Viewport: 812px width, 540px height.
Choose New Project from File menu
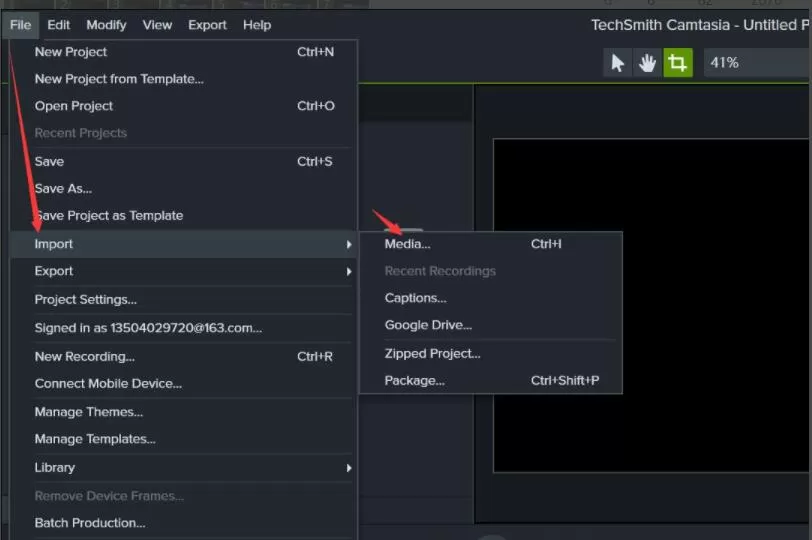[x=184, y=52]
